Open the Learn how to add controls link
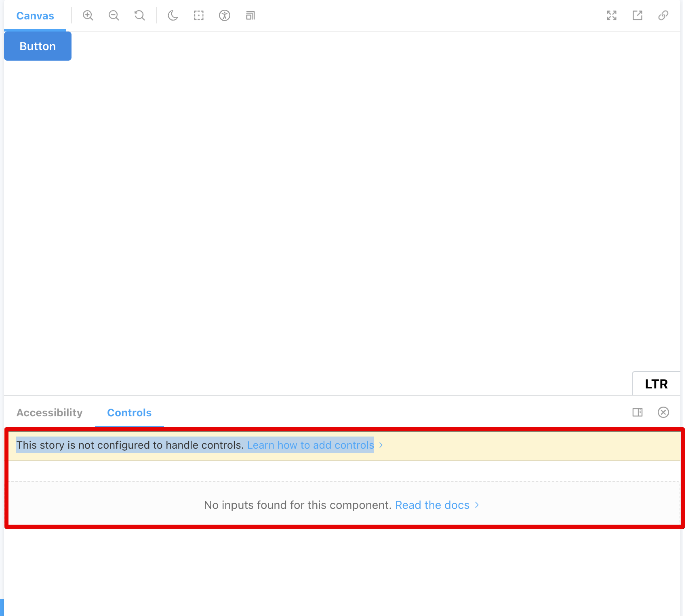 coord(310,445)
